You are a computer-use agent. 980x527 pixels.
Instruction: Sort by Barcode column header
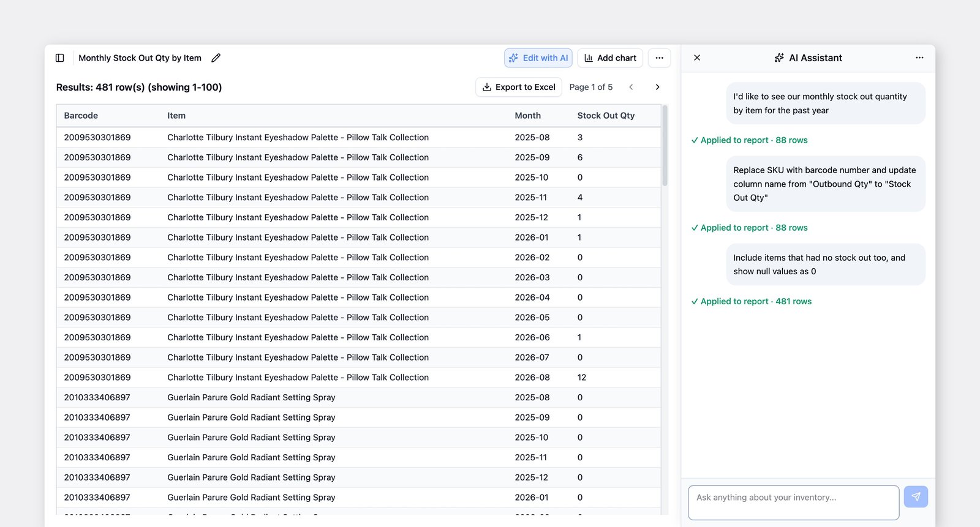click(81, 116)
